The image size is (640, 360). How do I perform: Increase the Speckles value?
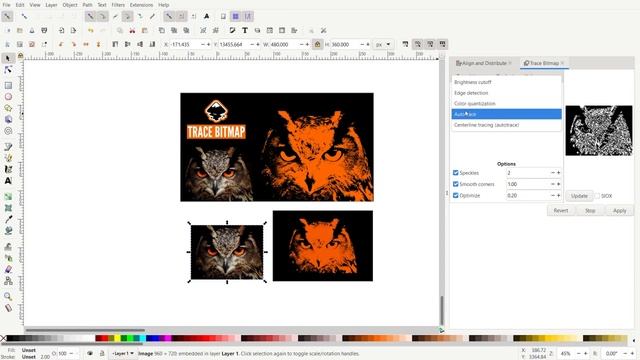click(x=558, y=173)
